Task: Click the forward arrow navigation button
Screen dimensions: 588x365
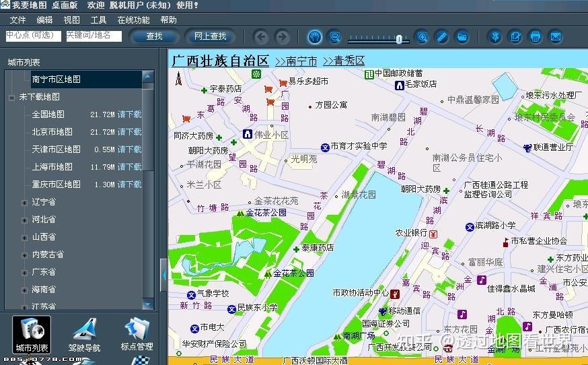Action: click(283, 37)
